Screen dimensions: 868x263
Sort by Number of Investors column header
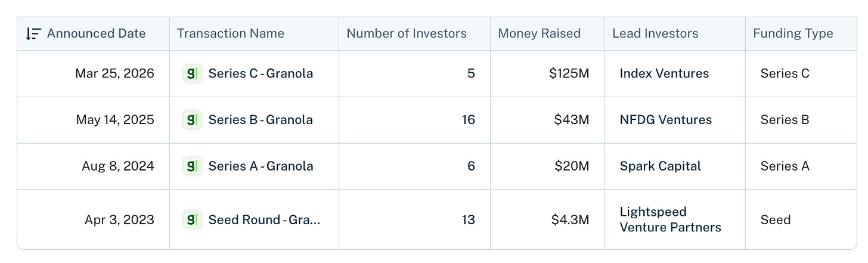coord(407,33)
